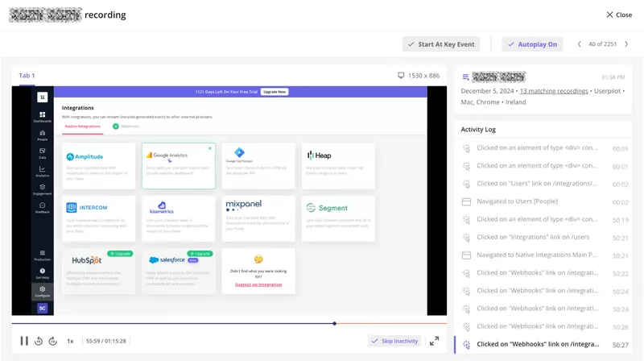Open the Configure sidebar icon
The image size is (644, 361).
pos(42,289)
